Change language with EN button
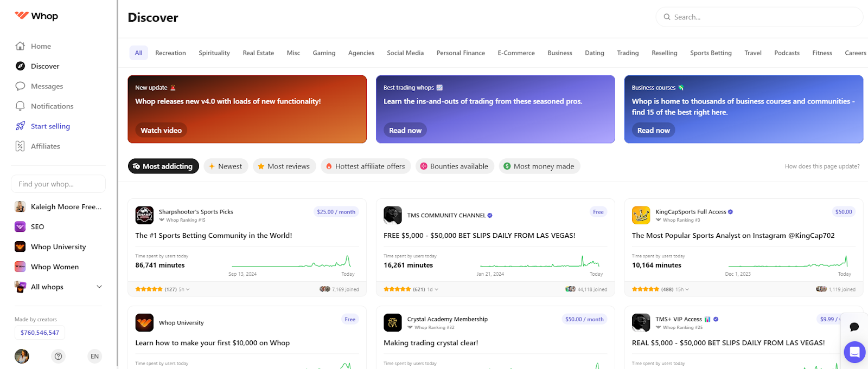868x369 pixels. pos(95,356)
